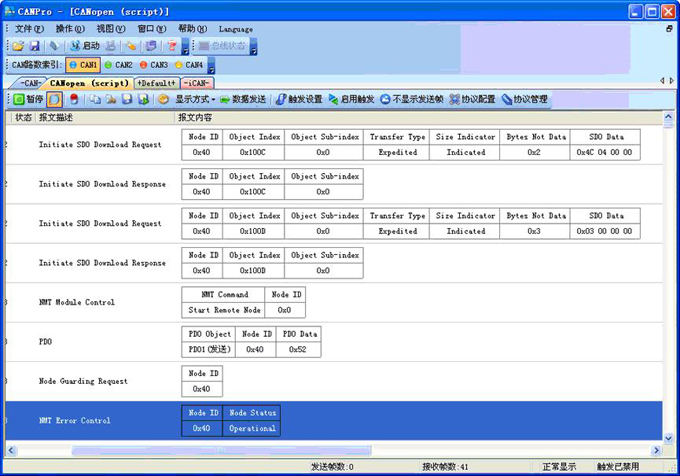Select the NMT Error Control row
The height and width of the screenshot is (476, 680).
[x=75, y=421]
